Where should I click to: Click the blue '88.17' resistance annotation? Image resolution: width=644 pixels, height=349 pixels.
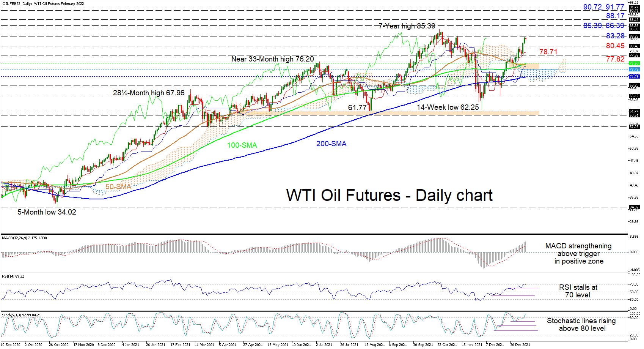click(x=615, y=16)
